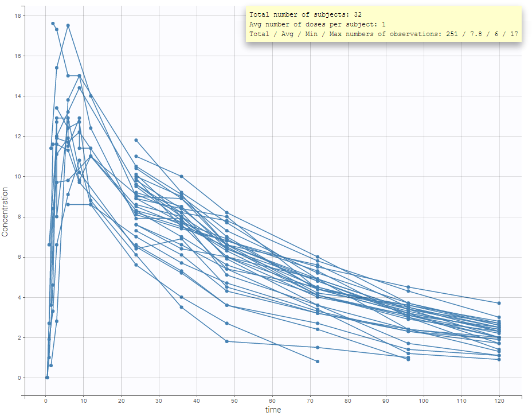Click the y-axis tick label 4
532x416 pixels.
click(19, 297)
